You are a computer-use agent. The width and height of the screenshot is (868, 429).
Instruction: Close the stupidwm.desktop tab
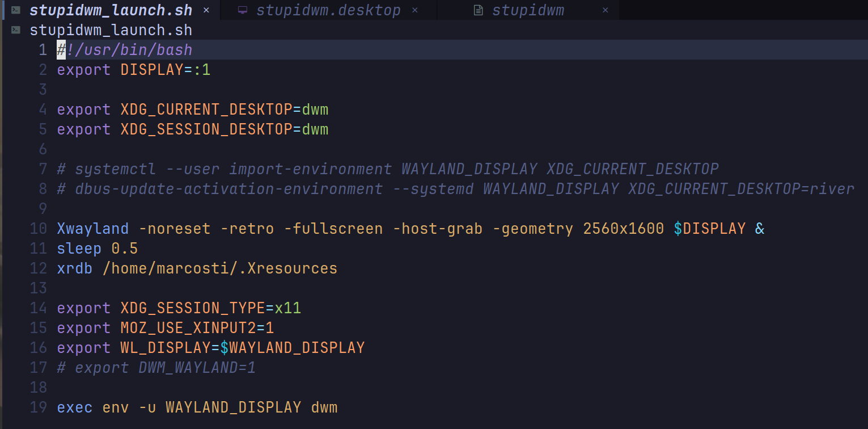[x=415, y=10]
